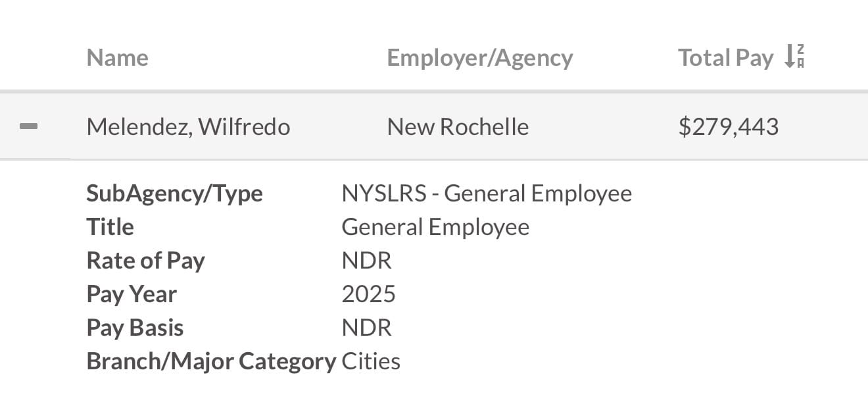Sort by Name column header
Viewport: 868px width, 420px height.
click(x=117, y=58)
